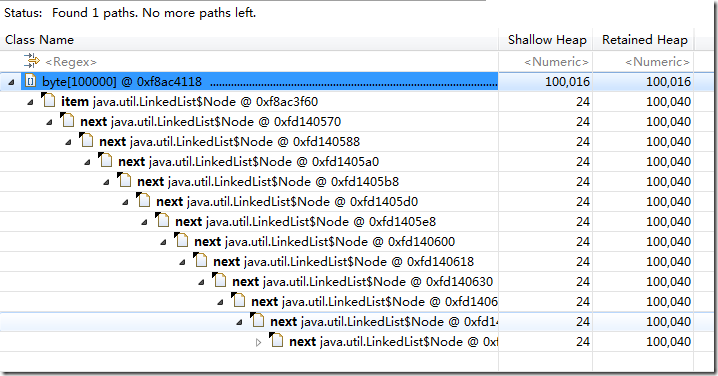
Task: Click Shallow Heap 24 in 0xfd140570 row
Action: (x=583, y=122)
